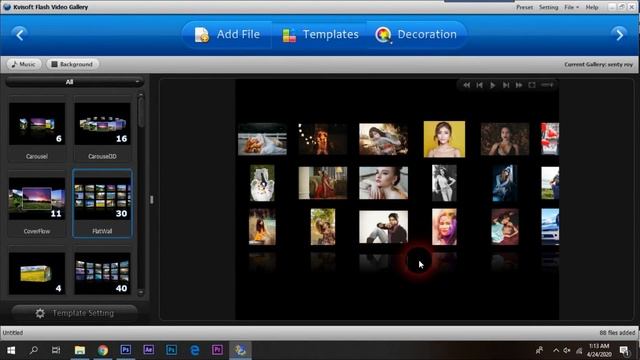
Task: Click the template list scroll up arrow
Action: pos(141,95)
